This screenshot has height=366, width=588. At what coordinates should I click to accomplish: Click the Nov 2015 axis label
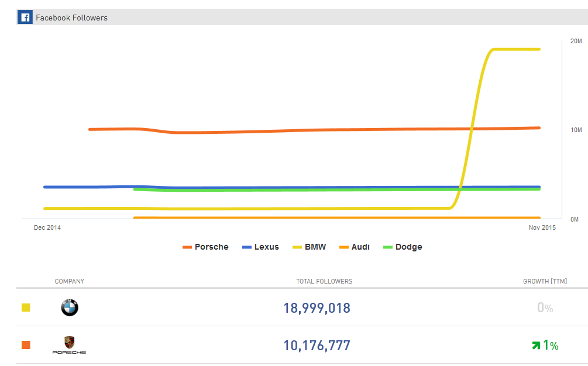point(542,227)
